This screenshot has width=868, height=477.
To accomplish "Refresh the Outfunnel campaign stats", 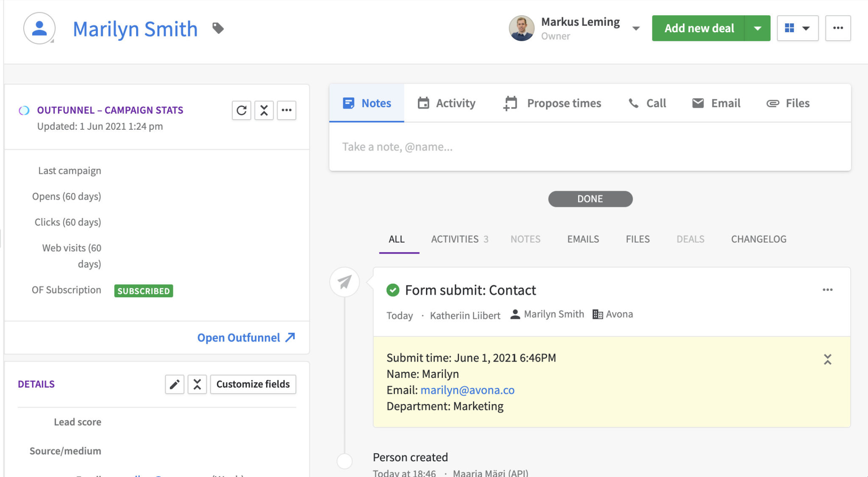I will click(x=241, y=110).
